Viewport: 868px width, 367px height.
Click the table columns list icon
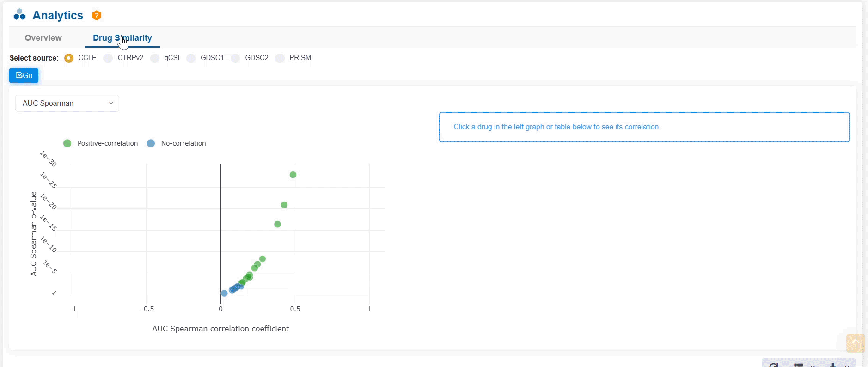point(798,365)
